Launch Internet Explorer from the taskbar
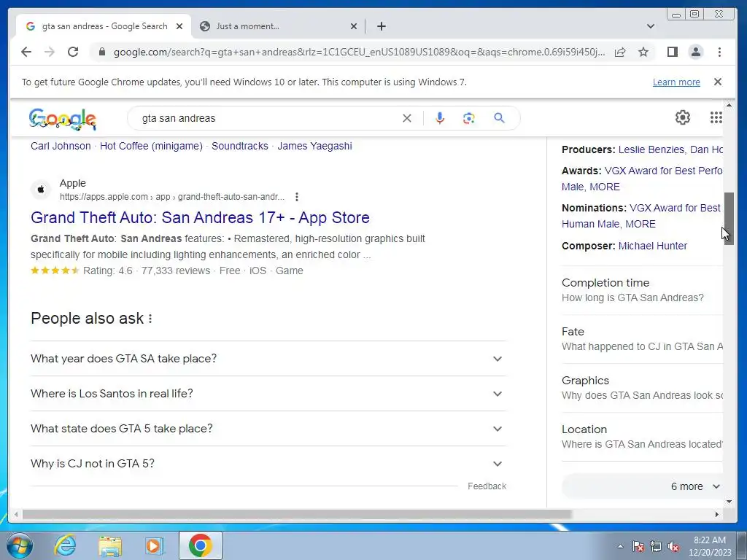Image resolution: width=747 pixels, height=560 pixels. click(65, 545)
